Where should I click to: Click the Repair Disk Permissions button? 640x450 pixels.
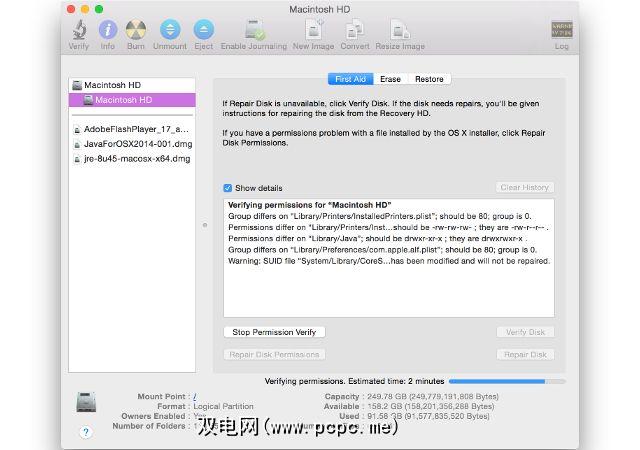[x=274, y=354]
